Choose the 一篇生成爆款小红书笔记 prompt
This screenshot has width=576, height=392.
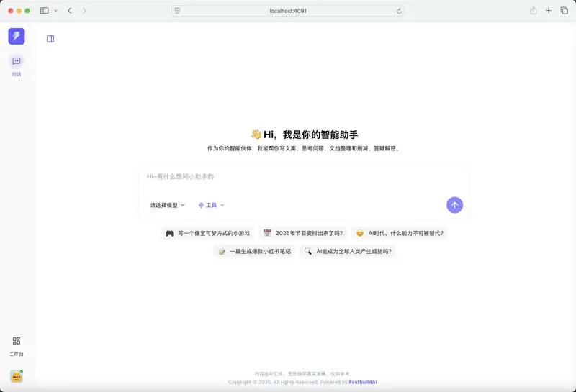click(x=254, y=251)
